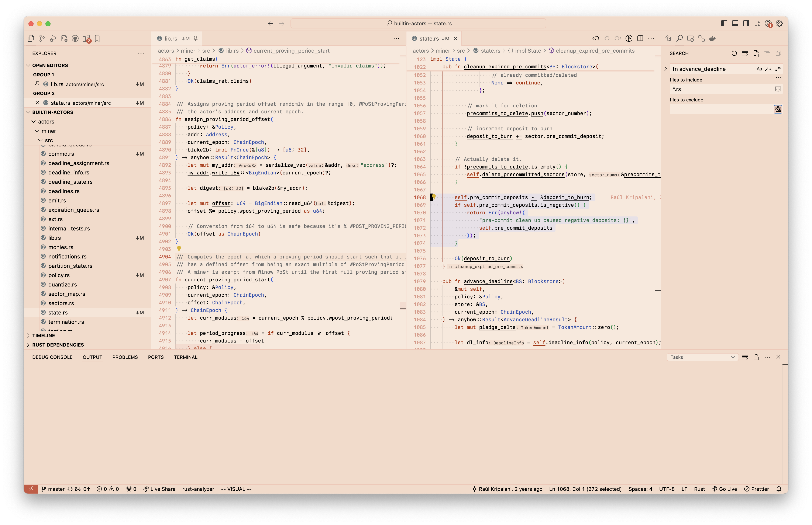This screenshot has width=812, height=525.
Task: Refresh search results in Search panel
Action: pos(734,53)
